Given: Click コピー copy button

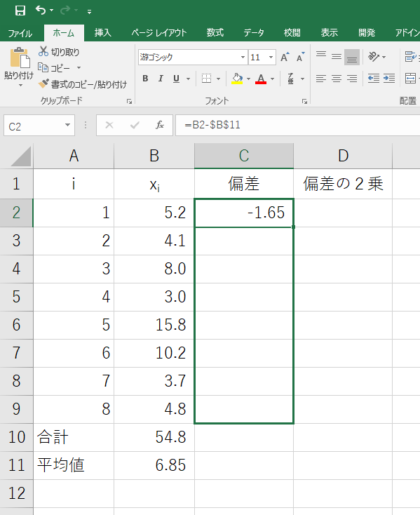Looking at the screenshot, I should pyautogui.click(x=54, y=68).
